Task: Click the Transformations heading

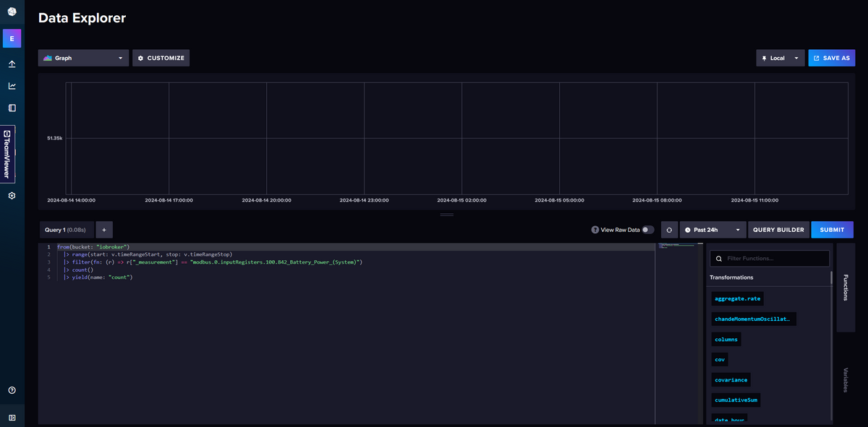Action: click(x=731, y=277)
